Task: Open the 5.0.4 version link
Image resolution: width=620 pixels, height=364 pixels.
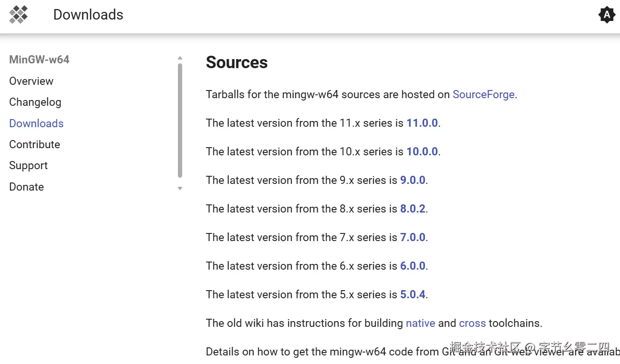Action: coord(413,294)
